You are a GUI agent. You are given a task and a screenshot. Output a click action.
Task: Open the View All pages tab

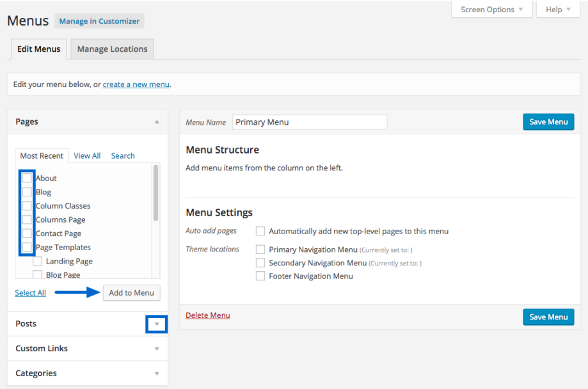(87, 155)
